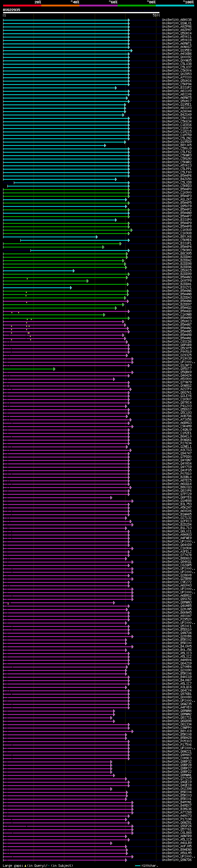Select the UniRef100_C1E8S6 label
The width and height of the screenshot is (197, 868).
(x=177, y=125)
